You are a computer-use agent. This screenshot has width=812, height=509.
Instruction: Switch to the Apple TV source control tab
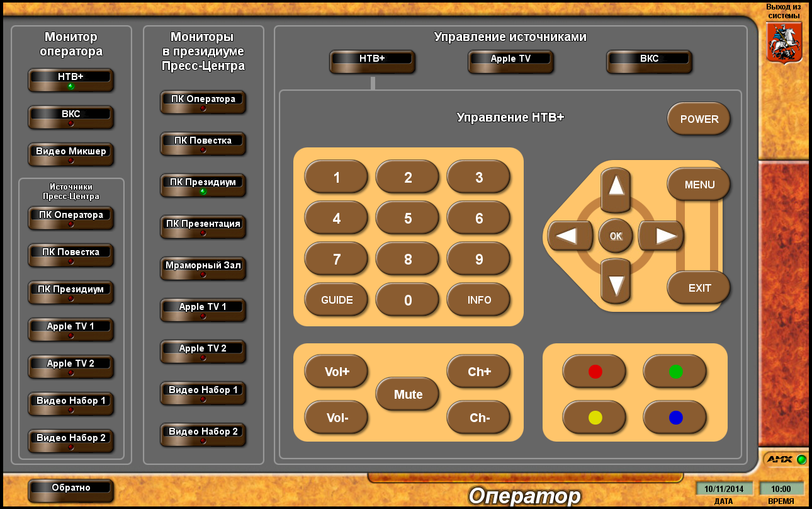(510, 61)
